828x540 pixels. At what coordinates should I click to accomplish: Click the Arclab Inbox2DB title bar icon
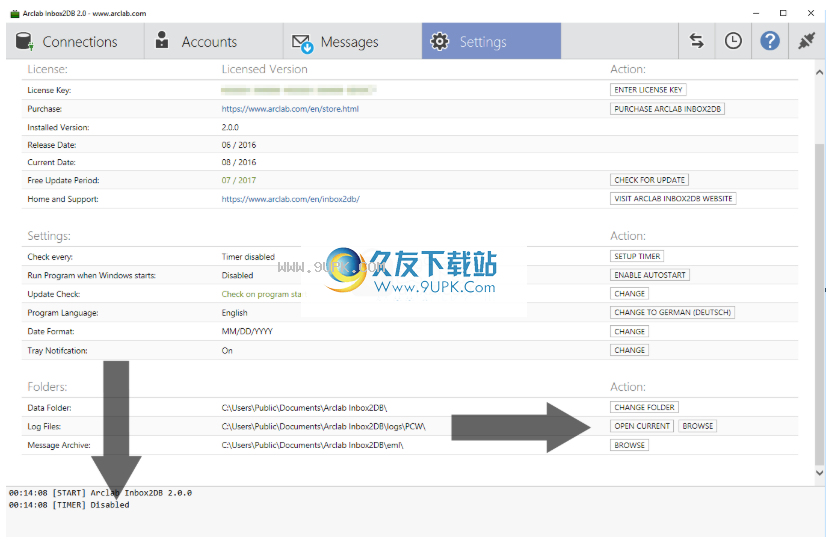tap(15, 13)
